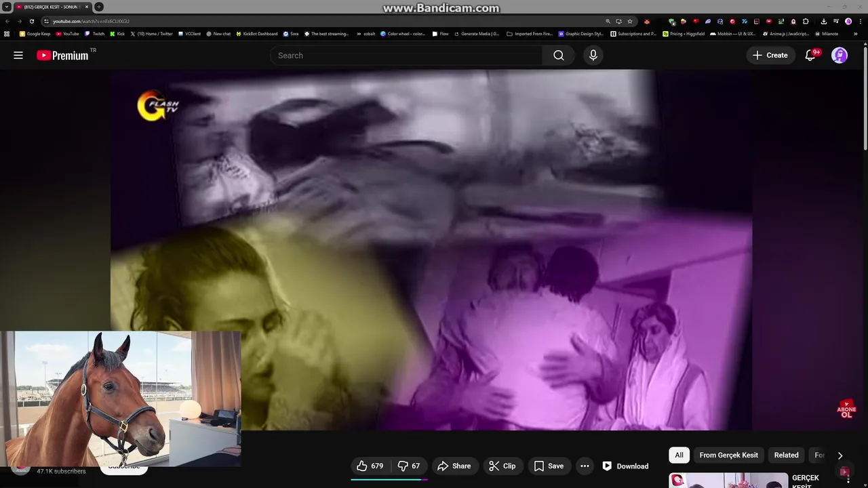This screenshot has height=488, width=868.
Task: Open Graphic Design Style bookmark
Action: point(581,33)
